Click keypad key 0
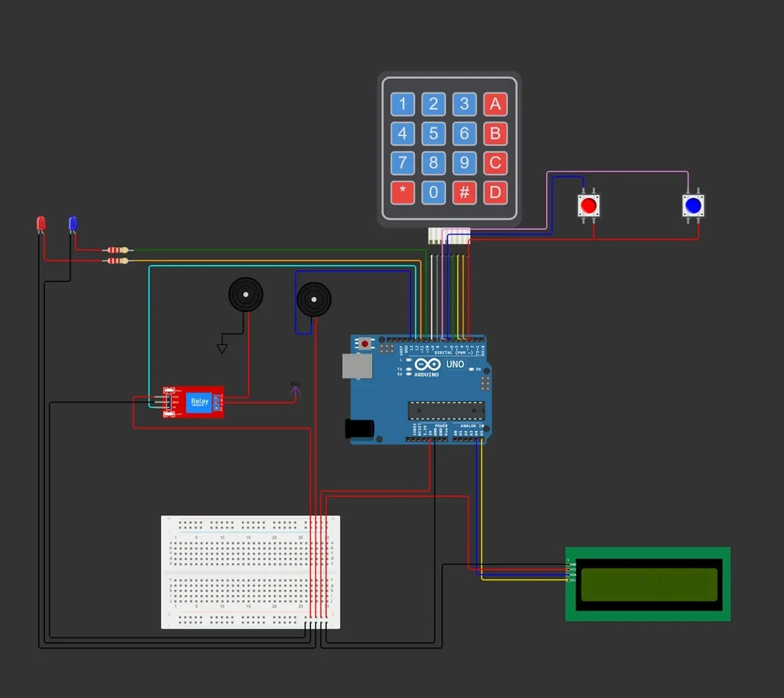 pos(434,193)
